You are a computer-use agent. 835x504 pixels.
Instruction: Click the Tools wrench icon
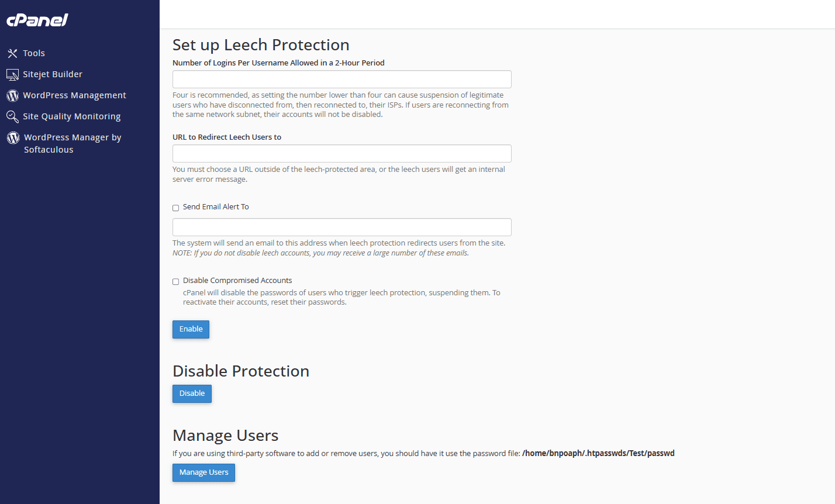[x=12, y=54]
